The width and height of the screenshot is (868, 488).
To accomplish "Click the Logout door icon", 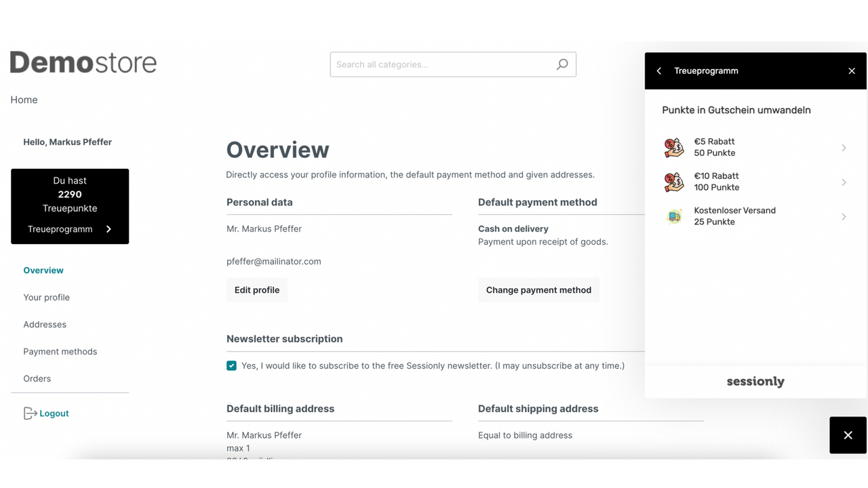I will pyautogui.click(x=30, y=413).
